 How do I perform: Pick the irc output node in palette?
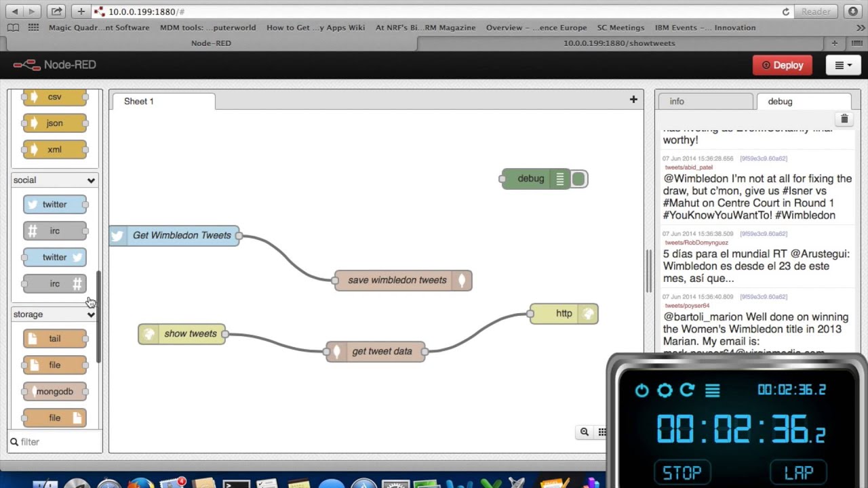(x=55, y=283)
